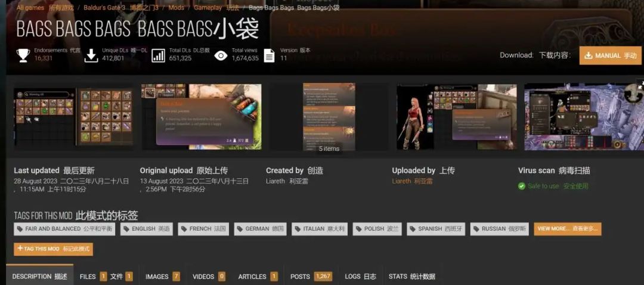Viewport: 644px width, 285px height.
Task: Switch to the Logs tab
Action: click(360, 277)
